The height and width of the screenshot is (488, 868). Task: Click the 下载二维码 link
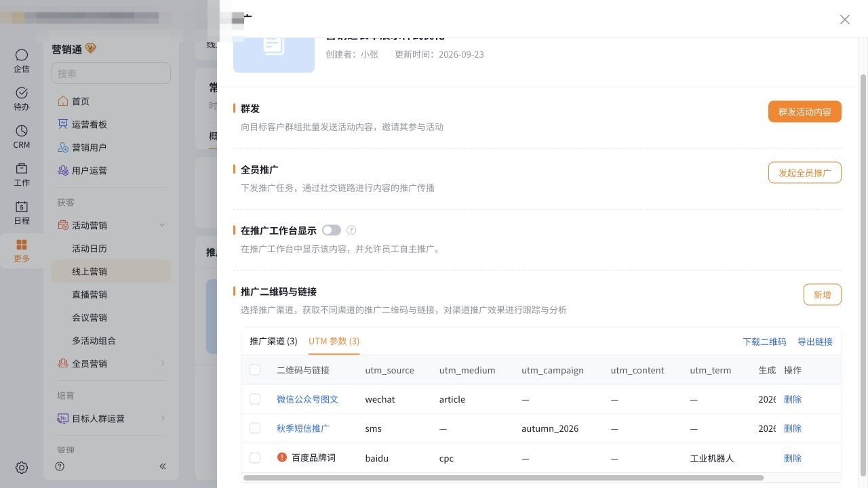click(x=764, y=342)
